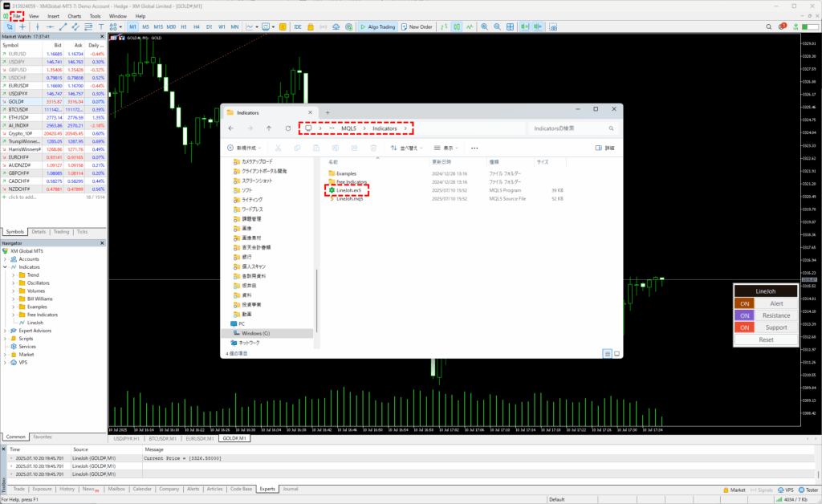Go up one folder in Explorer
The image size is (822, 504).
coord(269,128)
